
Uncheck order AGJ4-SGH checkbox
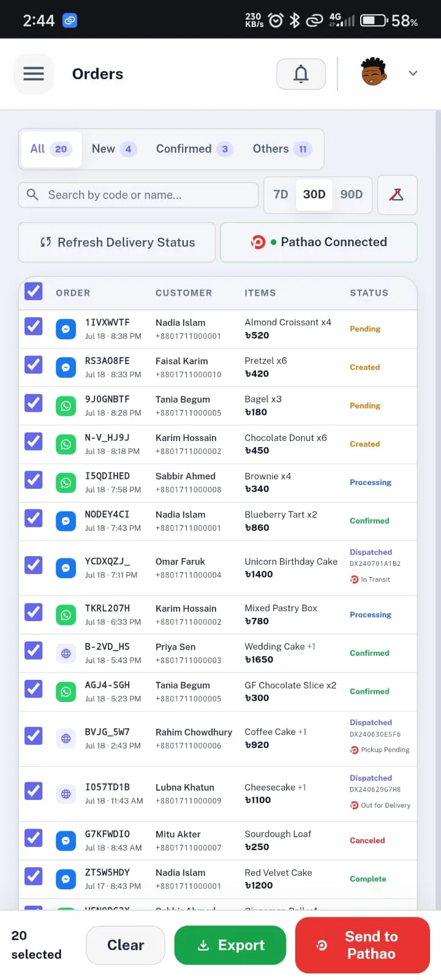tap(34, 689)
